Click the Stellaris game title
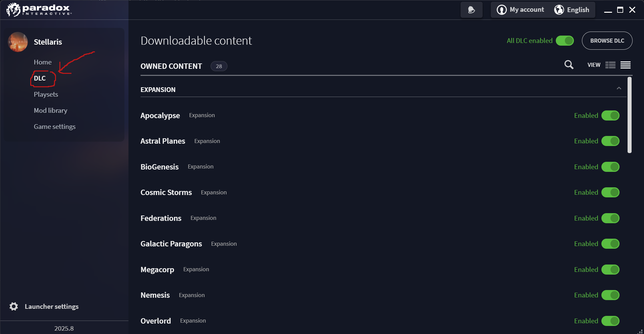 click(x=48, y=42)
